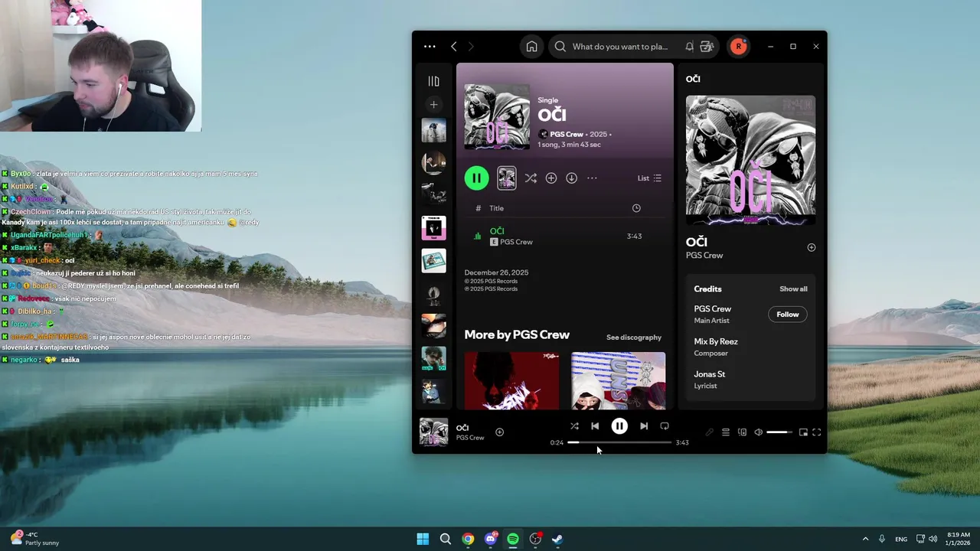The image size is (980, 551).
Task: Click the clock duration column header
Action: tap(636, 208)
